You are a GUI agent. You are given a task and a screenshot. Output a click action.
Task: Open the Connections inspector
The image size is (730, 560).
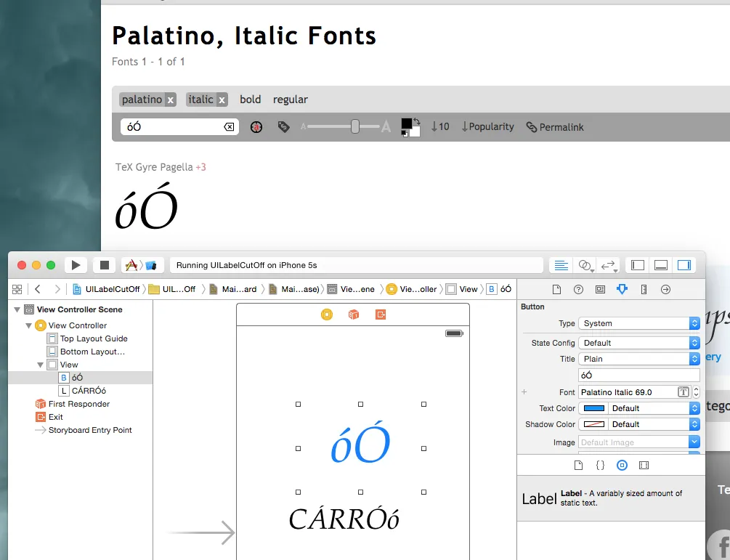[x=666, y=290]
